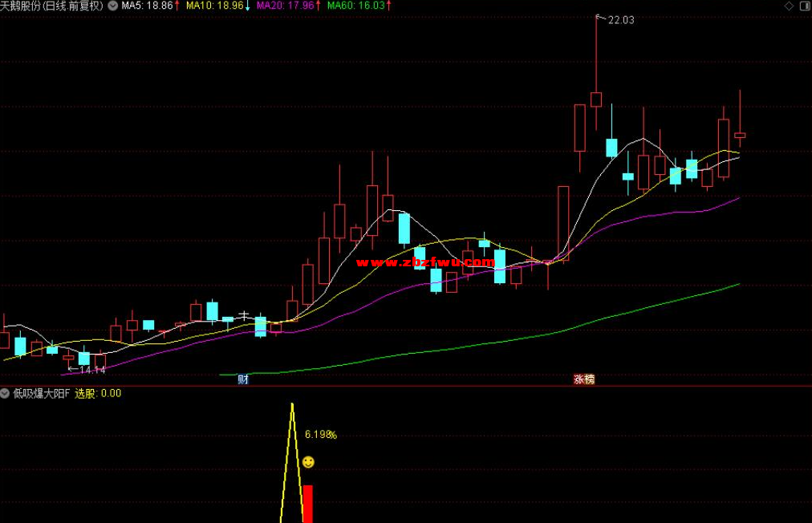
Task: Select the 天鹅股份(日线.前复权) title text
Action: point(52,6)
